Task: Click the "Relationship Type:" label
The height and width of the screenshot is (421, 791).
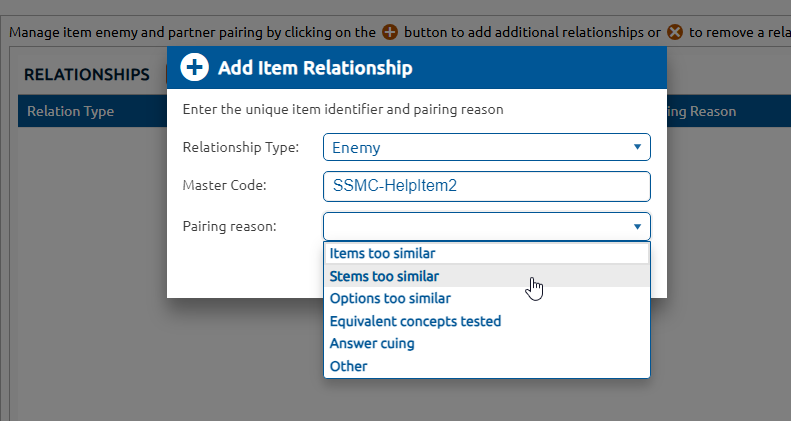Action: coord(240,148)
